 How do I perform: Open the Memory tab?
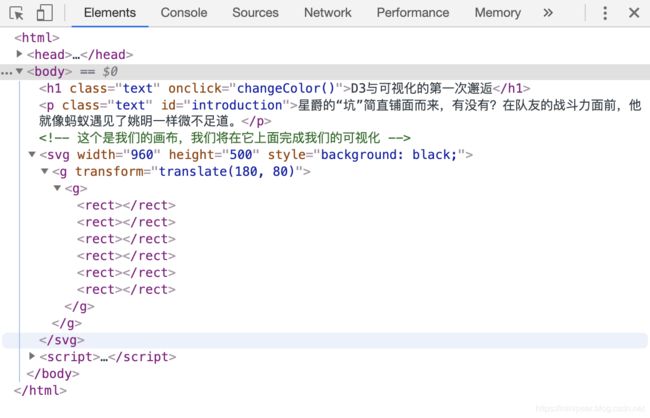pyautogui.click(x=497, y=13)
